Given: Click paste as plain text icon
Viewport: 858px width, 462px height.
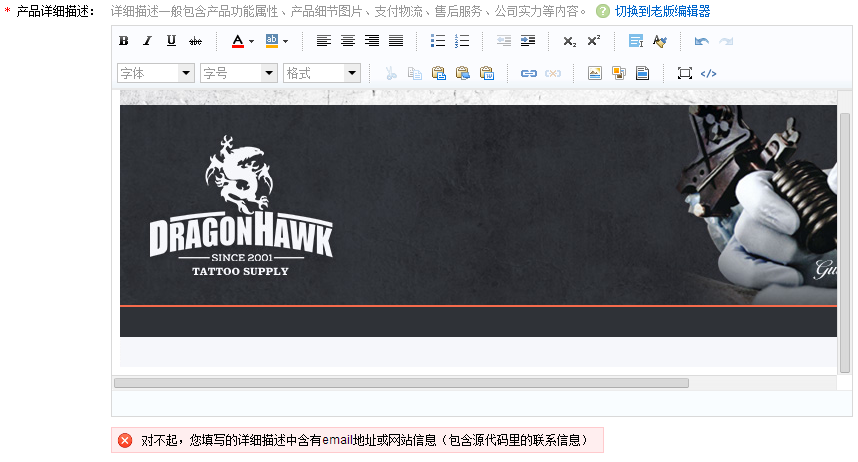Looking at the screenshot, I should 463,73.
